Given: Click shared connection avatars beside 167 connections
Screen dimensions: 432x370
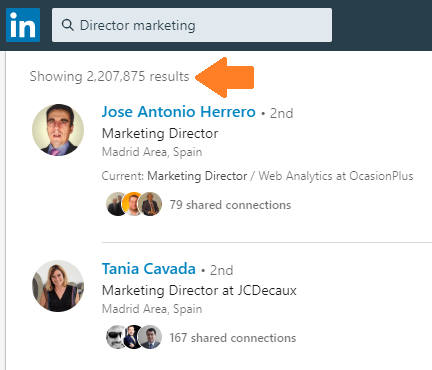Looking at the screenshot, I should [x=134, y=337].
